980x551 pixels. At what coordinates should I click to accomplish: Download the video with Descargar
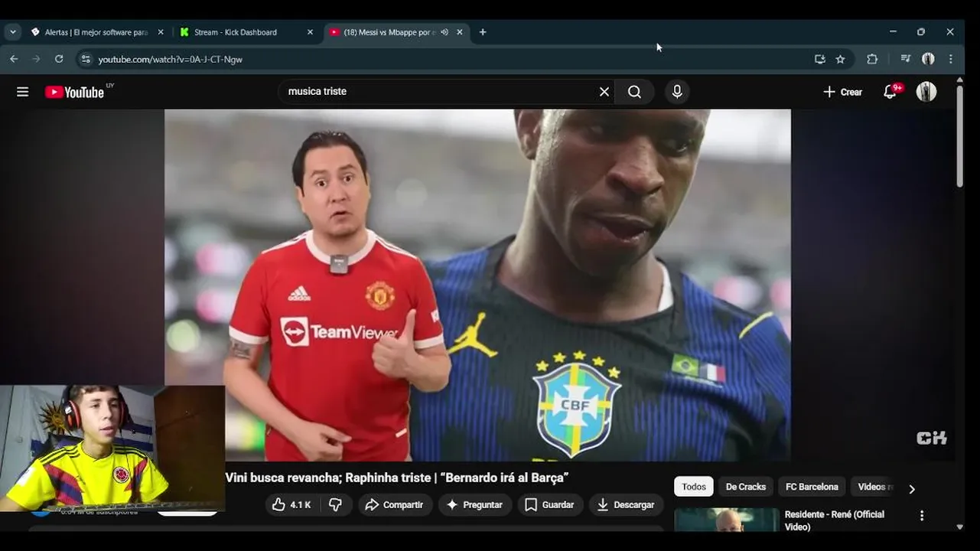point(626,505)
